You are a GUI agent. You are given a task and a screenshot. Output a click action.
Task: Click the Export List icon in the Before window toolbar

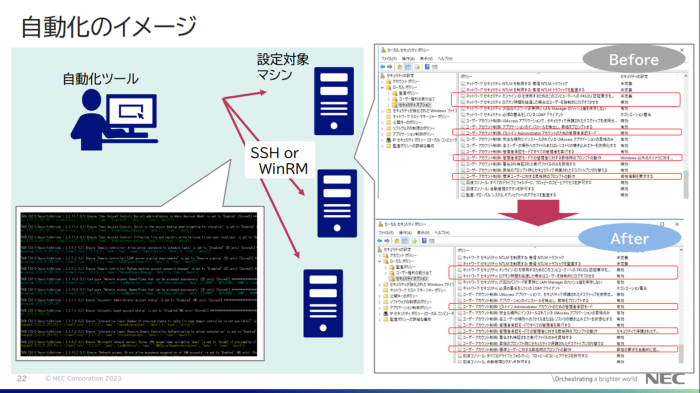coord(417,67)
